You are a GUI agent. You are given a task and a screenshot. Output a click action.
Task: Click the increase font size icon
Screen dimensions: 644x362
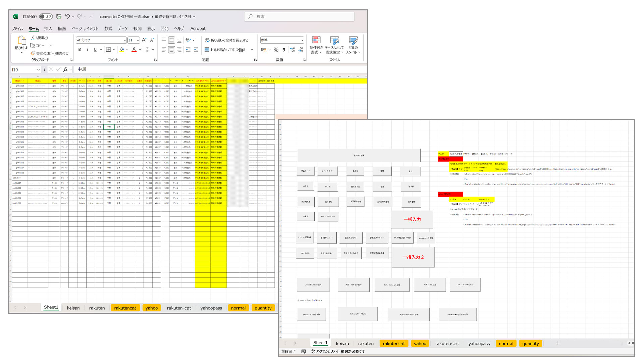(144, 40)
